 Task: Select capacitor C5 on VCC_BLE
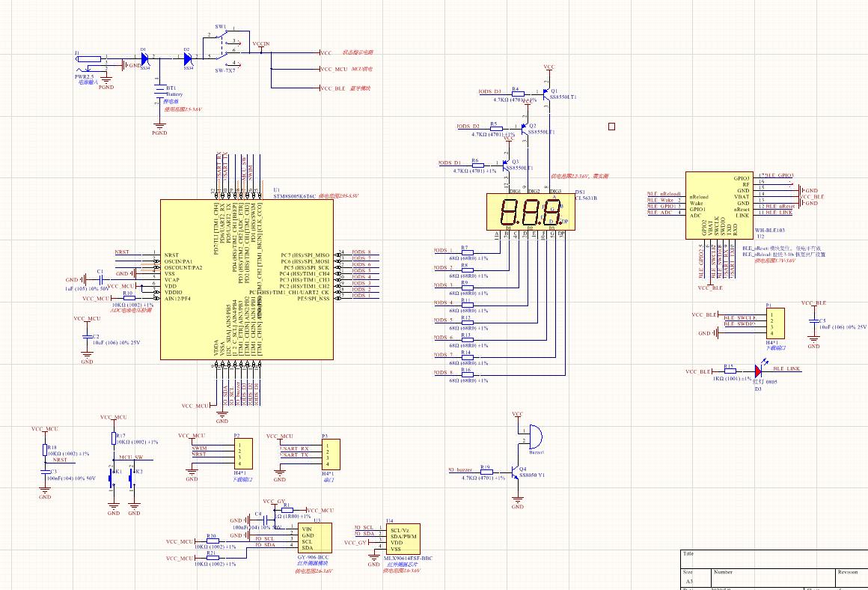(x=814, y=321)
